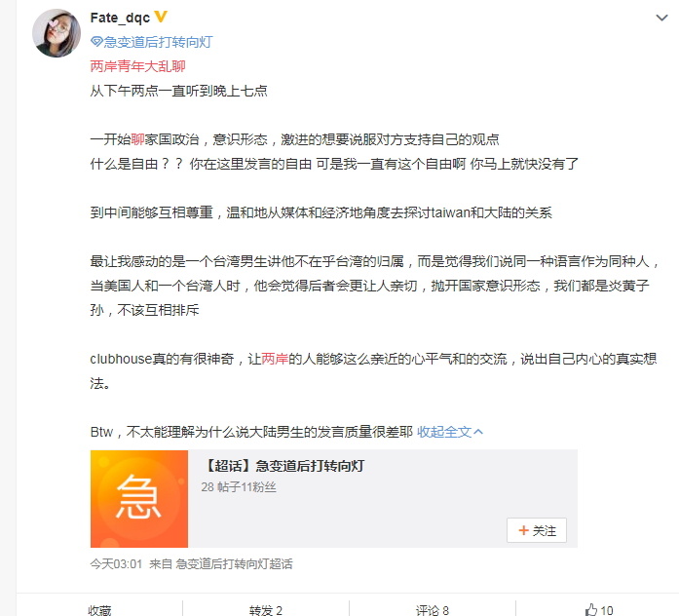679x616 pixels.
Task: Click the red 两岸 keyword link
Action: [275, 359]
